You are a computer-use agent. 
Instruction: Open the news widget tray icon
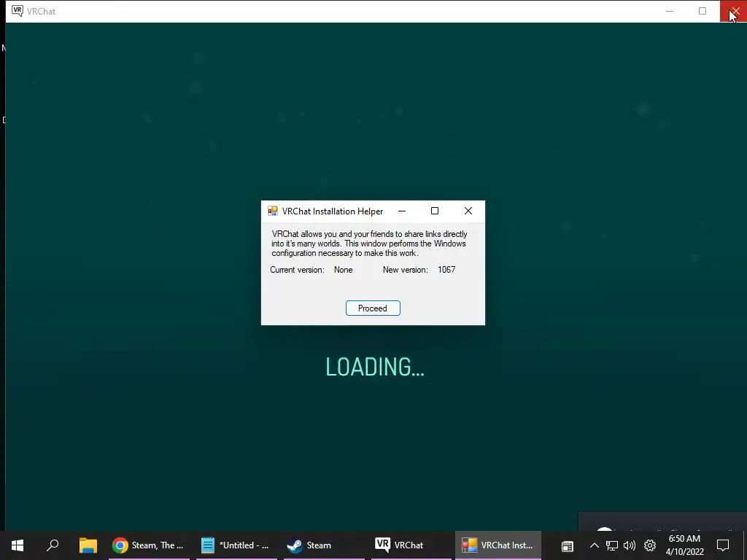[567, 545]
